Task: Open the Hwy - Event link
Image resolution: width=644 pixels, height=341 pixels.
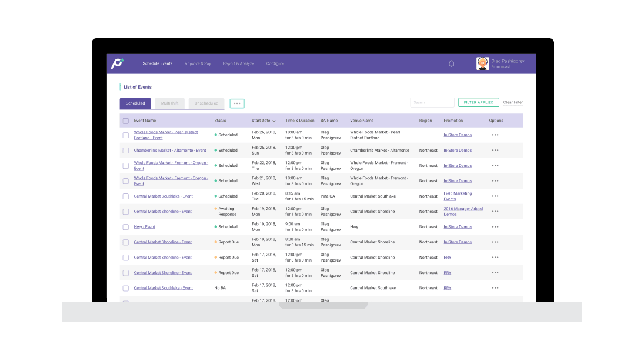Action: [145, 227]
